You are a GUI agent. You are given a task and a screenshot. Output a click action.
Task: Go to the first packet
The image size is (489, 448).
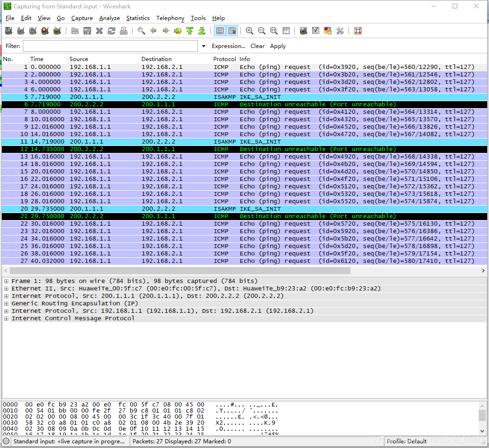[189, 31]
